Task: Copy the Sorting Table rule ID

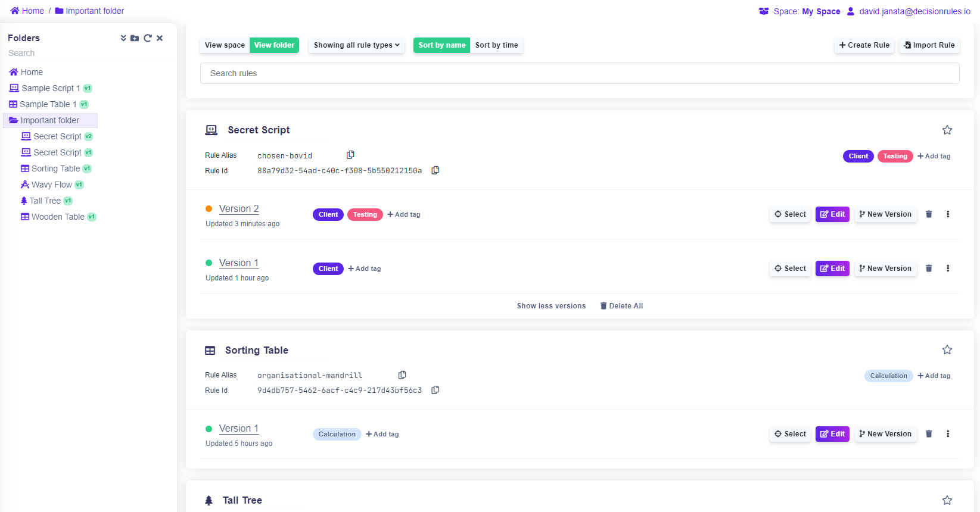Action: [x=435, y=390]
